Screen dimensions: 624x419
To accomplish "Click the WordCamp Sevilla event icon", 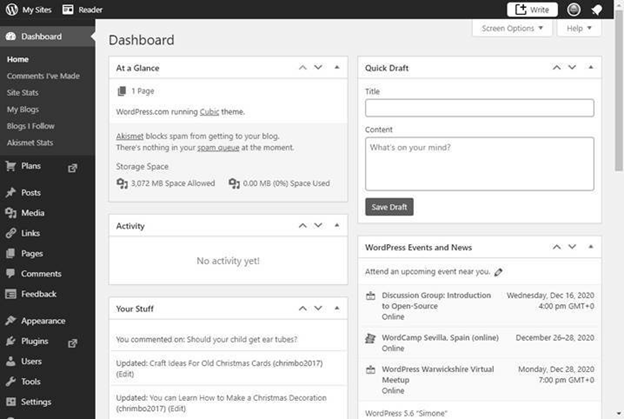I will 370,338.
